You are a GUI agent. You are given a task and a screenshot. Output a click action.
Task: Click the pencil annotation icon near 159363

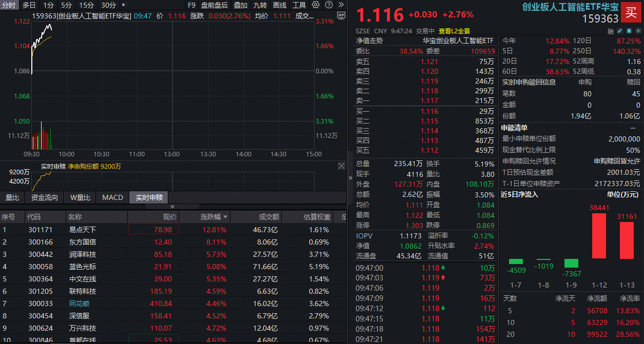620,31
